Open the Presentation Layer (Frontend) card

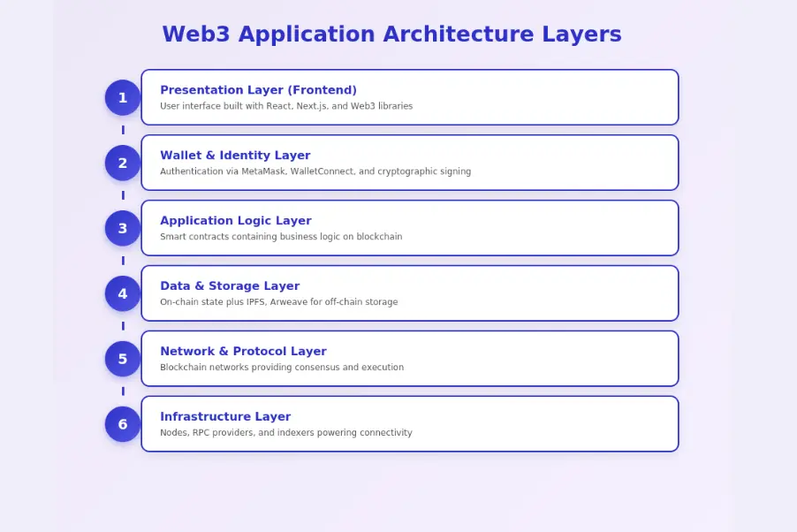(409, 97)
